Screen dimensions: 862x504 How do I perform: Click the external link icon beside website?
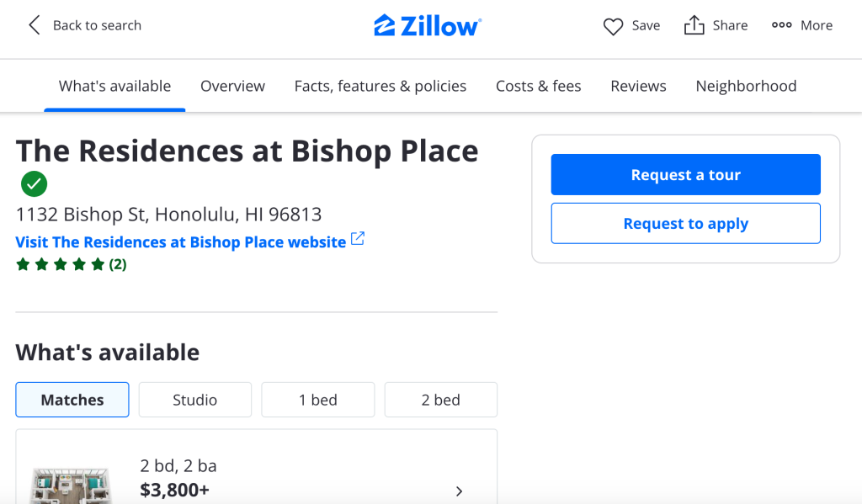[x=358, y=239]
